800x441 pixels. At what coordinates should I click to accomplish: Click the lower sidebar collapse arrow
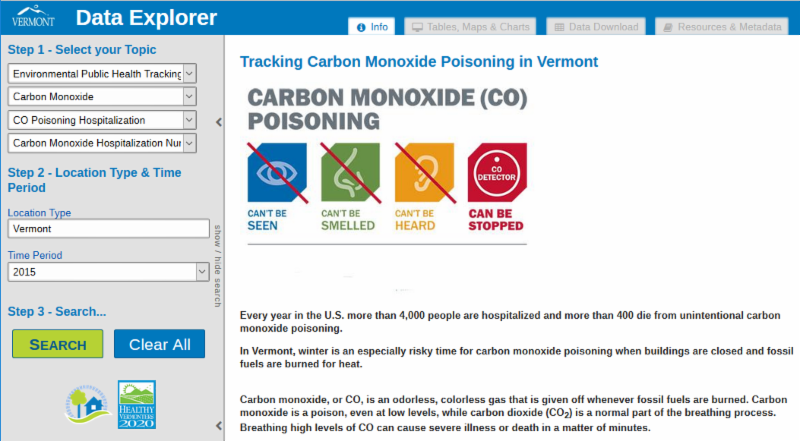(x=219, y=425)
